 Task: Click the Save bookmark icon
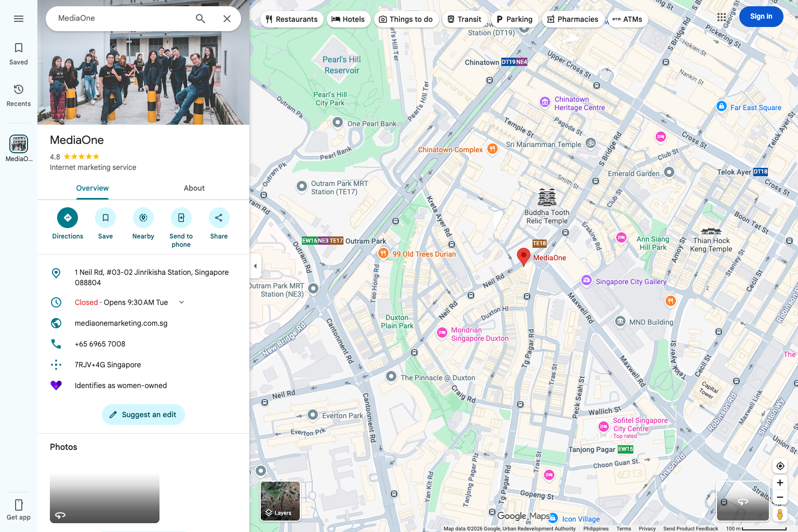coord(105,218)
